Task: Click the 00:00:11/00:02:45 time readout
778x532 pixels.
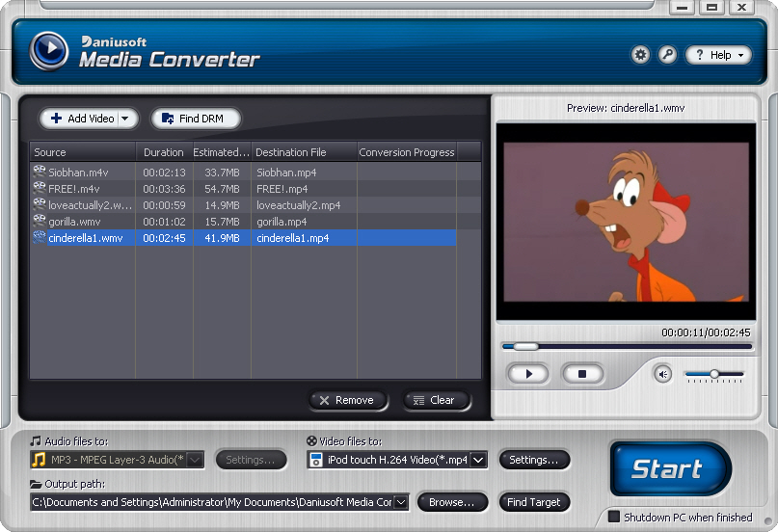Action: 706,332
